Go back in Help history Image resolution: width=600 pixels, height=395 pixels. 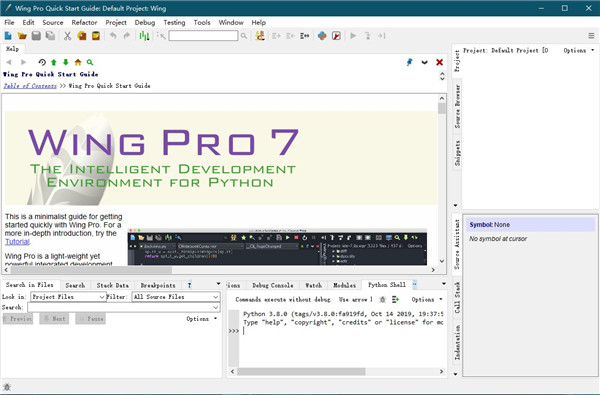click(9, 62)
